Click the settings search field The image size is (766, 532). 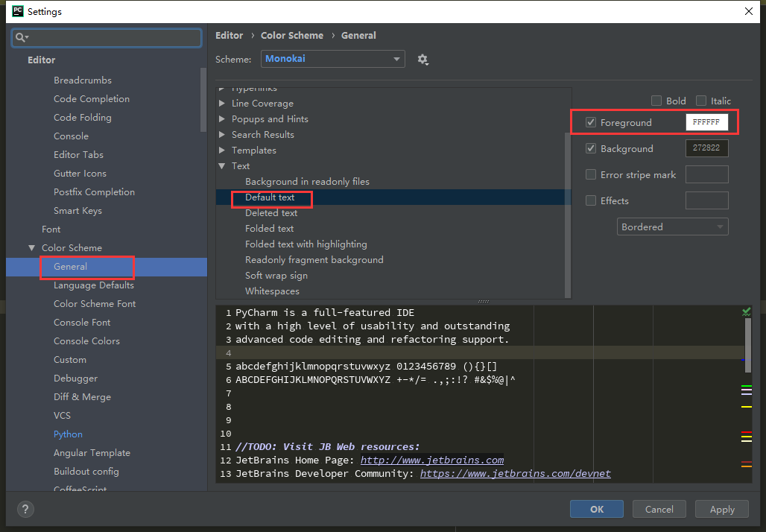pyautogui.click(x=107, y=37)
